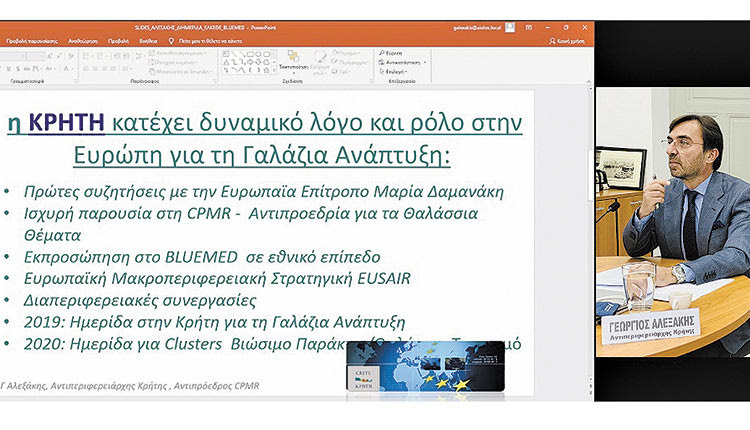Open shape outline Περίγραμμα menu

(350, 63)
